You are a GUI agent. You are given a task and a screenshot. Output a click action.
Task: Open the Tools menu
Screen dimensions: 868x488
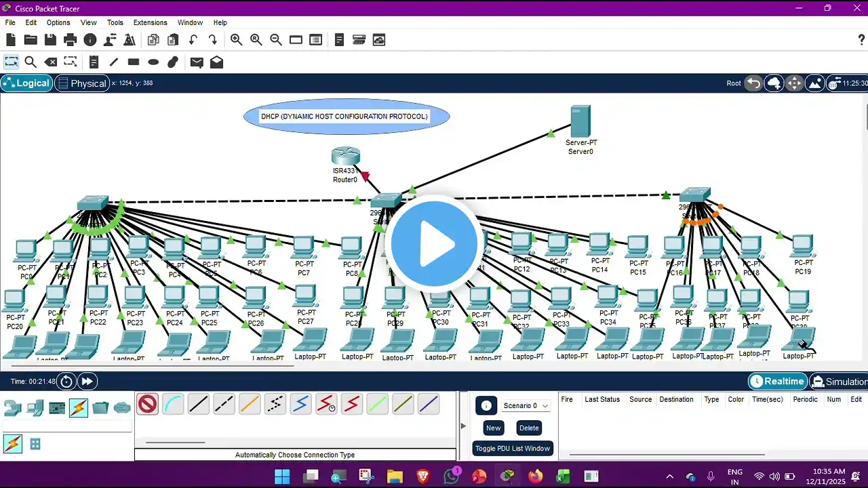tap(115, 22)
